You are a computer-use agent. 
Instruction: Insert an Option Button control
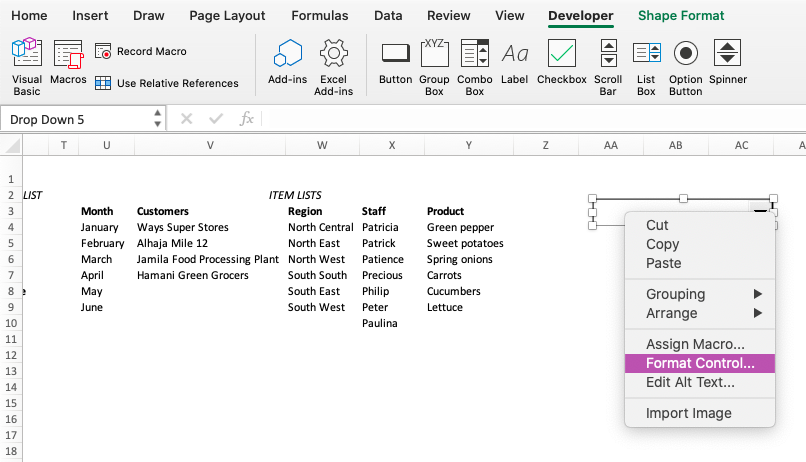click(685, 67)
